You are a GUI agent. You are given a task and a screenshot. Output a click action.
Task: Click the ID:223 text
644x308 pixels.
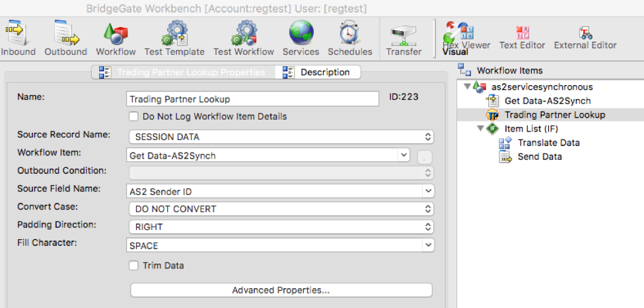click(x=404, y=97)
